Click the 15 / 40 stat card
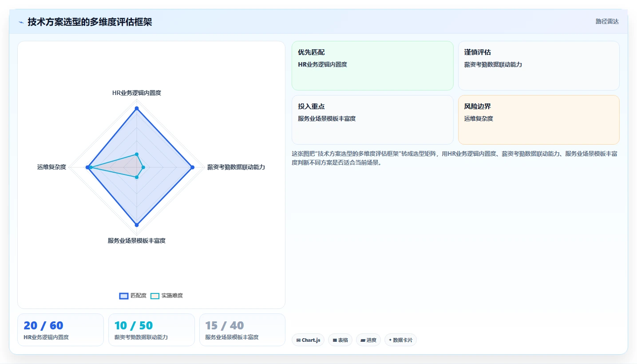The image size is (637, 364). (242, 330)
